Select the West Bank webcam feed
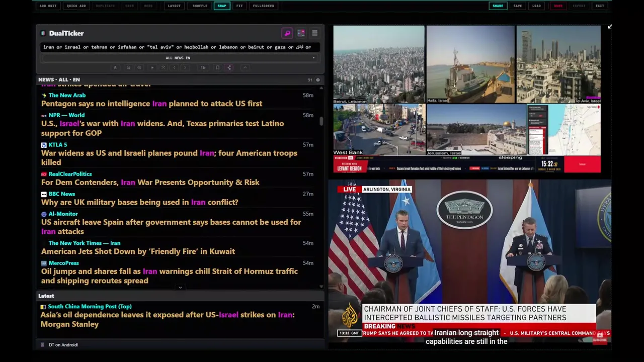 point(379,130)
